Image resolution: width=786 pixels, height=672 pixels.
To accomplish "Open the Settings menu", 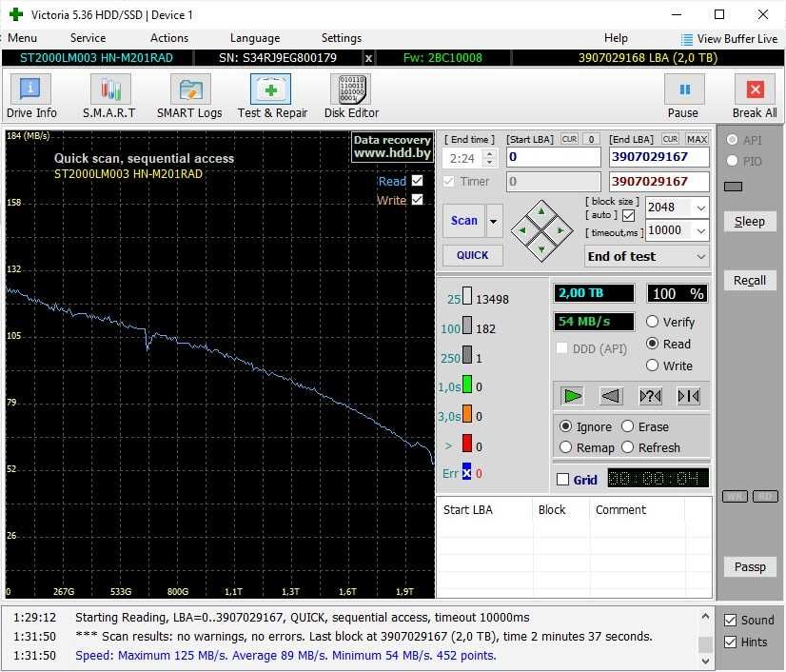I will (342, 38).
